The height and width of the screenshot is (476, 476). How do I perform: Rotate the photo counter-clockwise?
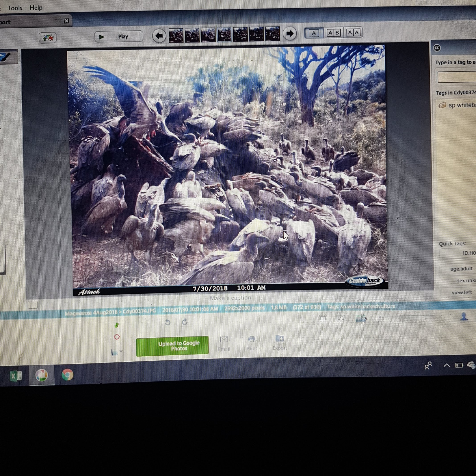[167, 322]
